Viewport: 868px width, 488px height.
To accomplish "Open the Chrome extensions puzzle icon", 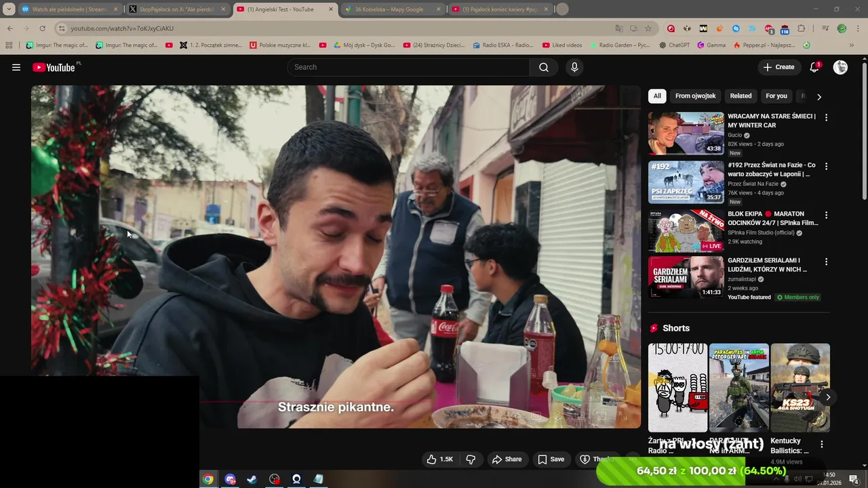I will click(801, 28).
